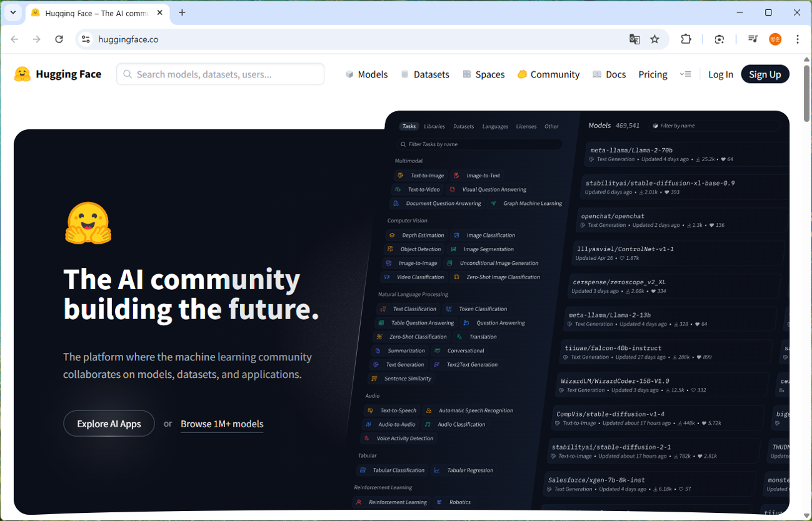This screenshot has height=521, width=812.
Task: Expand the extra navigation menu beside Pricing
Action: point(685,74)
